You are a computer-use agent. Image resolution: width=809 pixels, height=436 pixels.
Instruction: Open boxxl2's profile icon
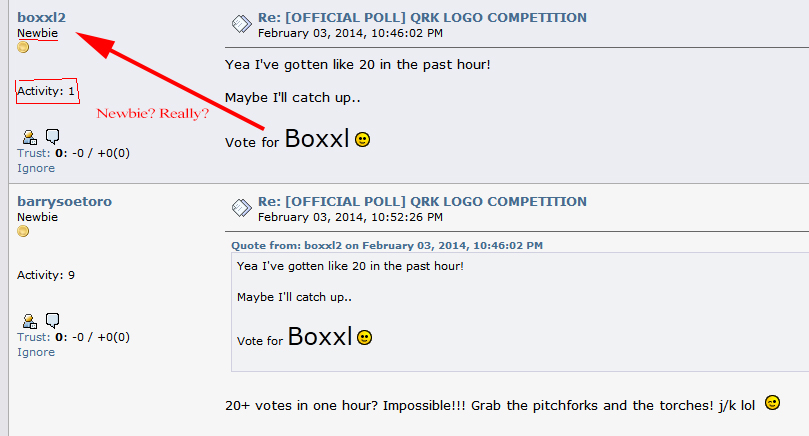click(29, 137)
